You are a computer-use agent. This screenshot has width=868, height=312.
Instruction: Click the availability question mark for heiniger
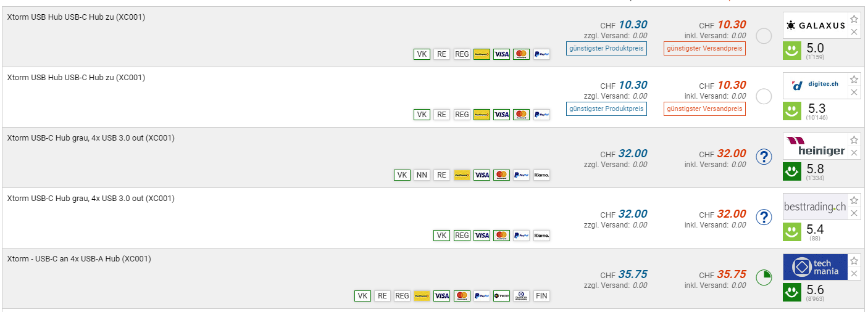click(x=764, y=157)
